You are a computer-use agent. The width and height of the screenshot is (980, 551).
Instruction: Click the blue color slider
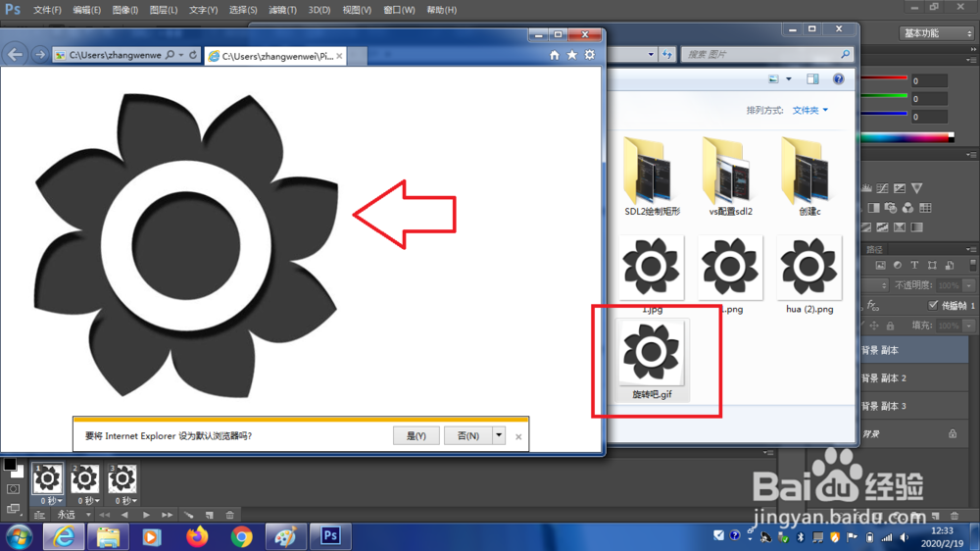884,114
